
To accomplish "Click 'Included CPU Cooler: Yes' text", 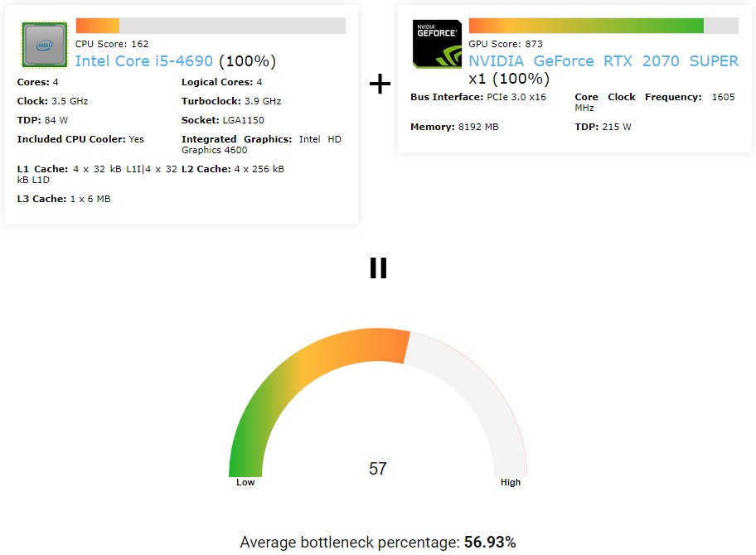I will point(80,139).
